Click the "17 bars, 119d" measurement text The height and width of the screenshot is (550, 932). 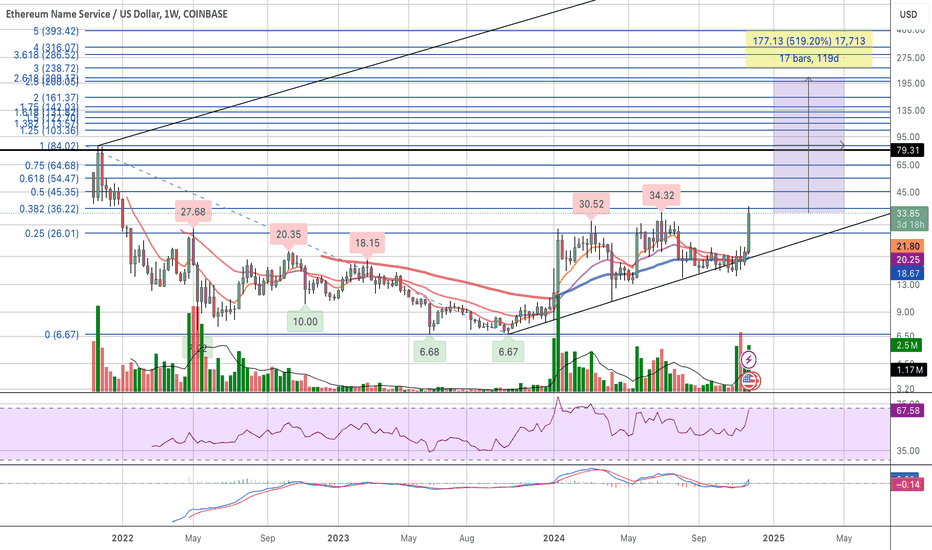click(809, 58)
